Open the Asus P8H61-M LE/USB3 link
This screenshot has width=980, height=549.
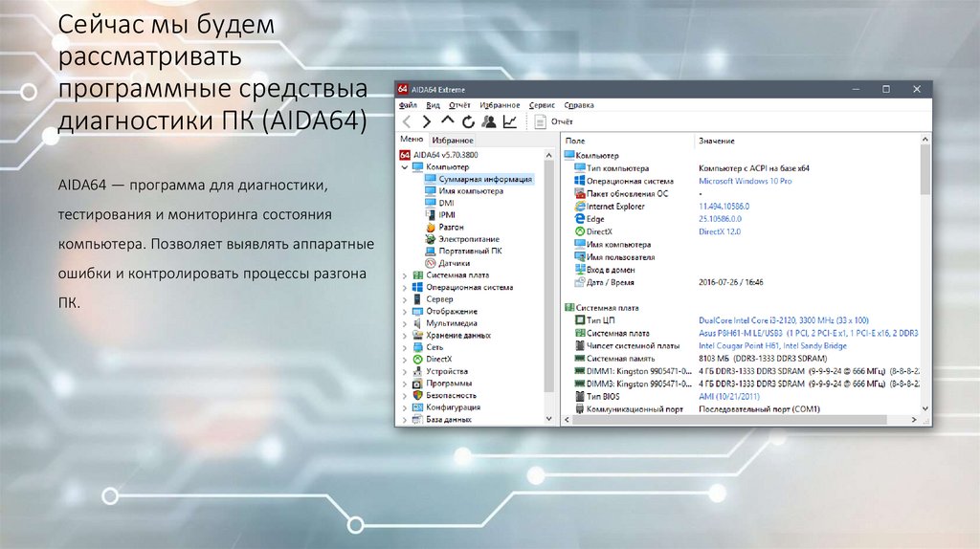(808, 334)
